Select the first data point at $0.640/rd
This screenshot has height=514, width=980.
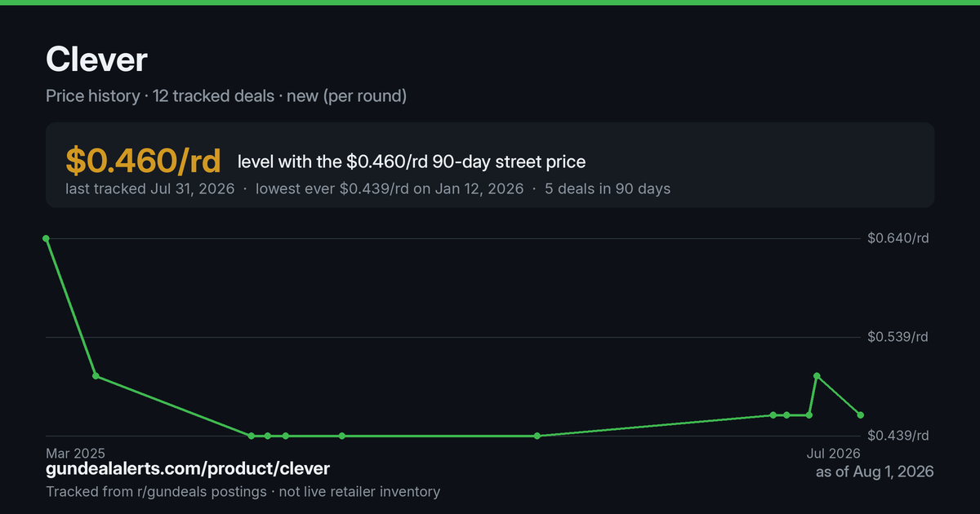tap(47, 238)
